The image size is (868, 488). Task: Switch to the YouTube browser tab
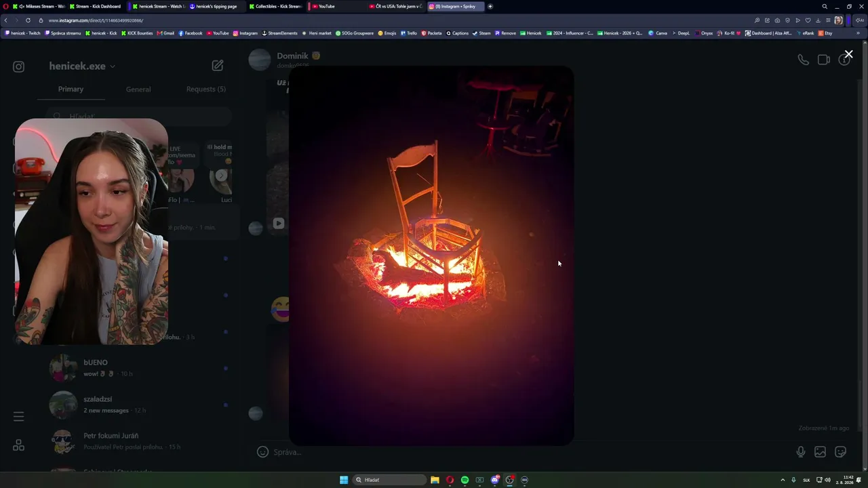click(336, 6)
